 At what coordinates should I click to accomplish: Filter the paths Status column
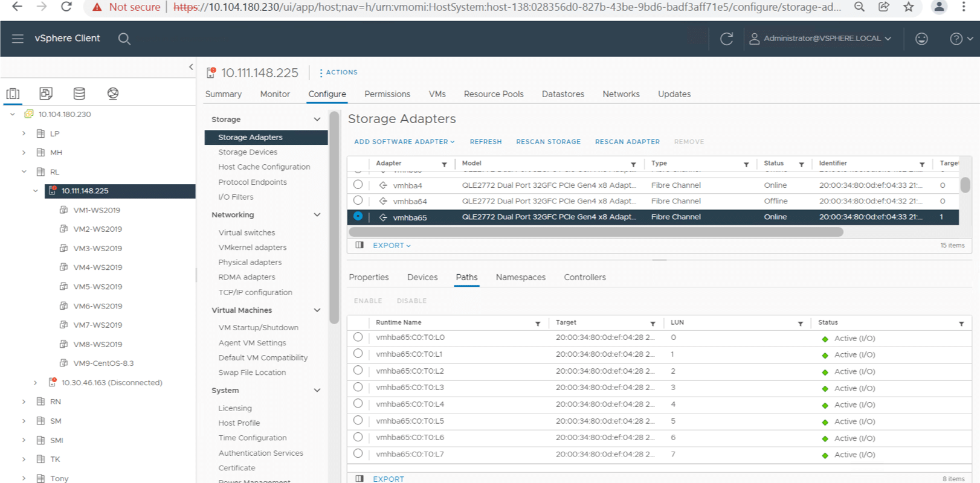pyautogui.click(x=961, y=324)
